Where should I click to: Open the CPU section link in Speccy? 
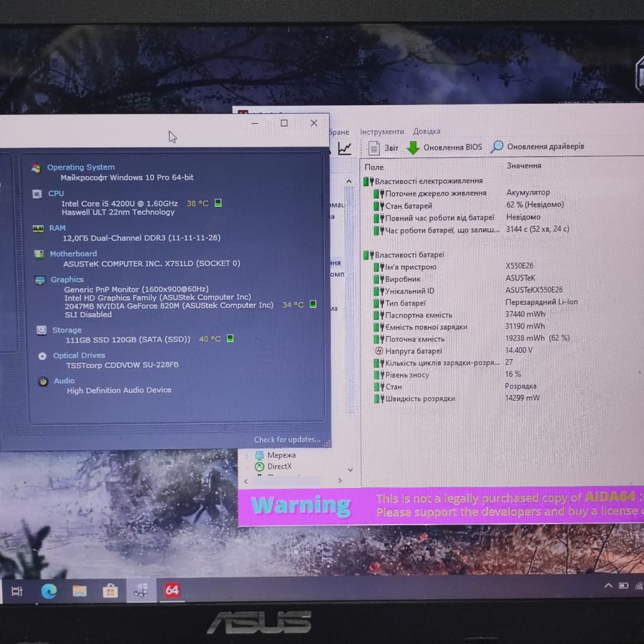(56, 193)
